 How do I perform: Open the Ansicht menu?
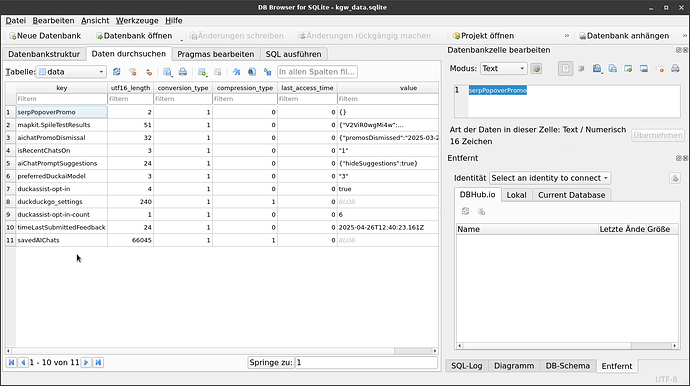point(95,21)
